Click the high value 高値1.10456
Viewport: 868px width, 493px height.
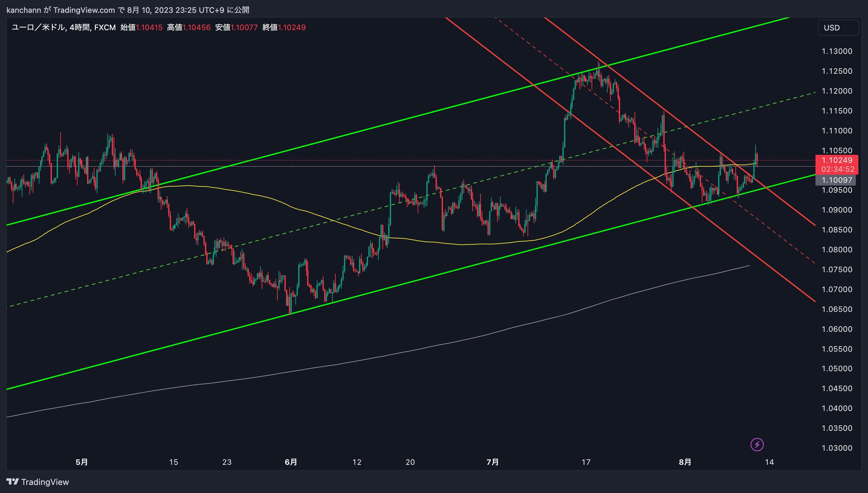pos(189,28)
